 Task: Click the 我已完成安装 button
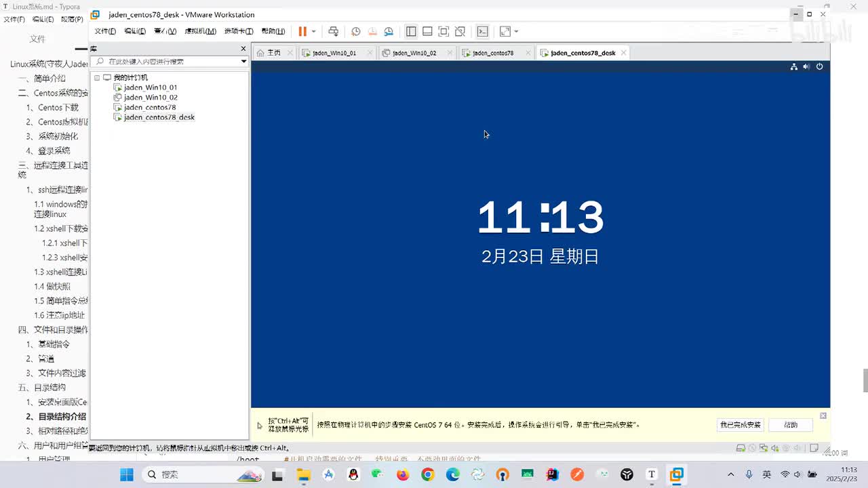[741, 425]
